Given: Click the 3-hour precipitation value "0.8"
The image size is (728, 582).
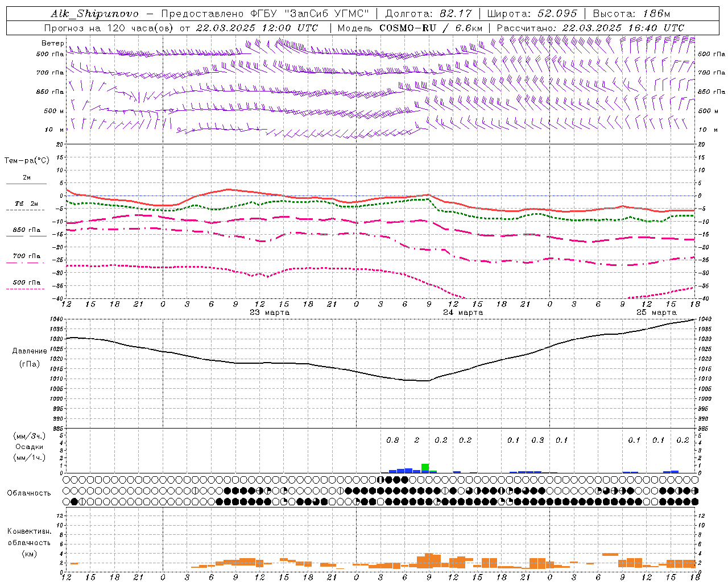Looking at the screenshot, I should coord(392,440).
